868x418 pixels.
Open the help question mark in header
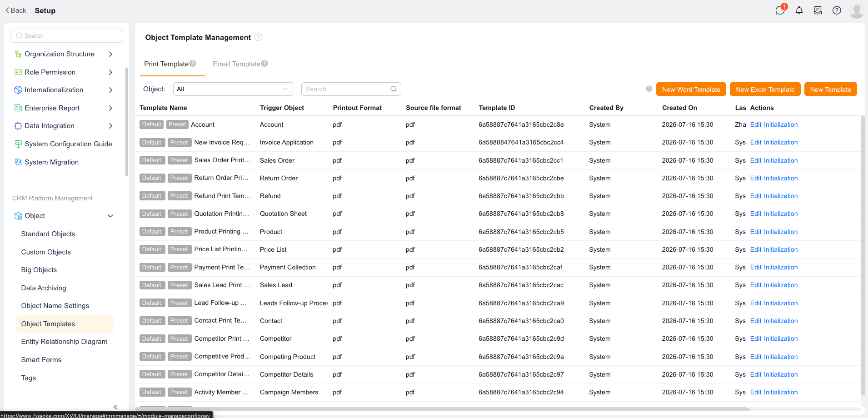coord(837,10)
